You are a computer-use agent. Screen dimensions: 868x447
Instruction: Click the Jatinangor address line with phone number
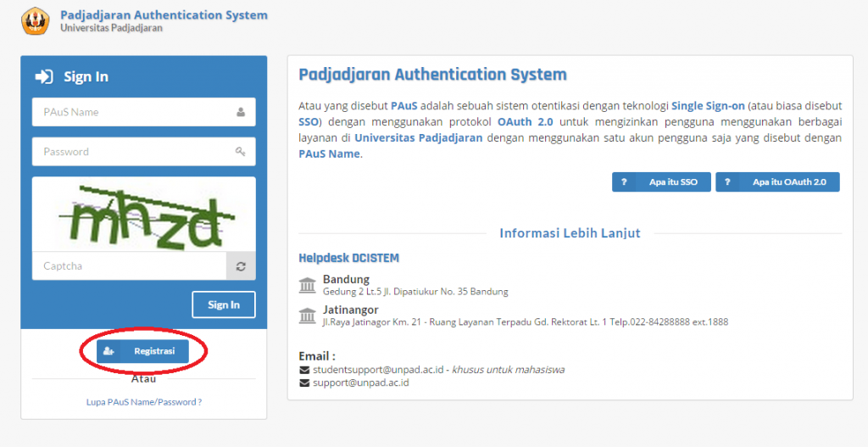526,321
